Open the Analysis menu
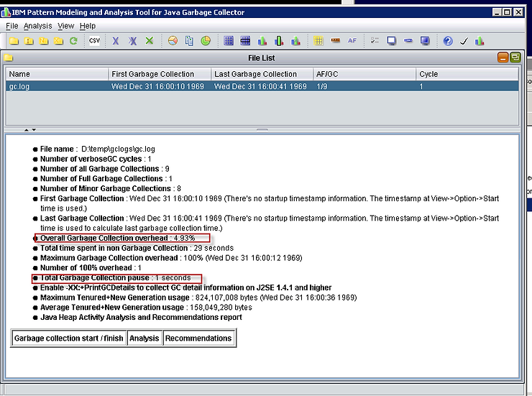 tap(37, 26)
